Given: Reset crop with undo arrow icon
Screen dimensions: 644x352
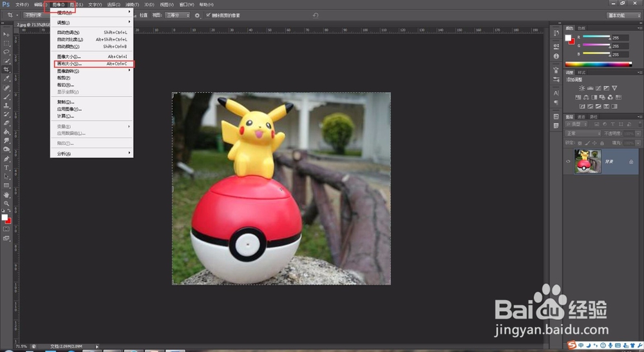Looking at the screenshot, I should [x=316, y=15].
